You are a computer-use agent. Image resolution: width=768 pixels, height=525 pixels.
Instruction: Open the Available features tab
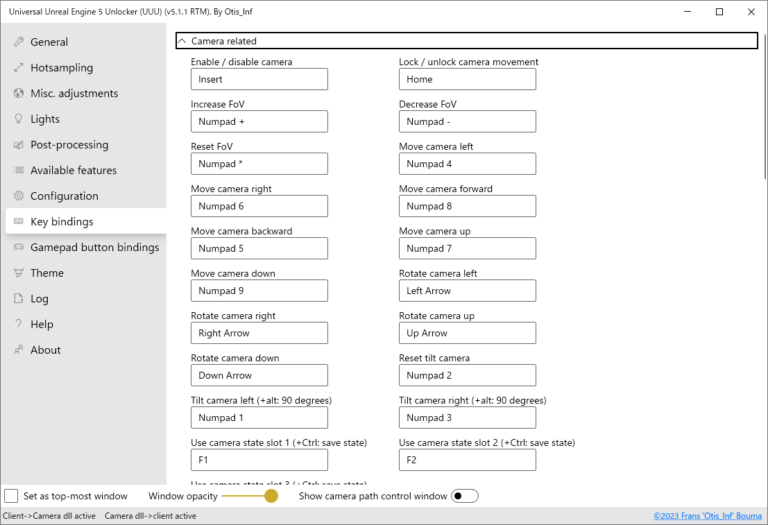tap(73, 171)
